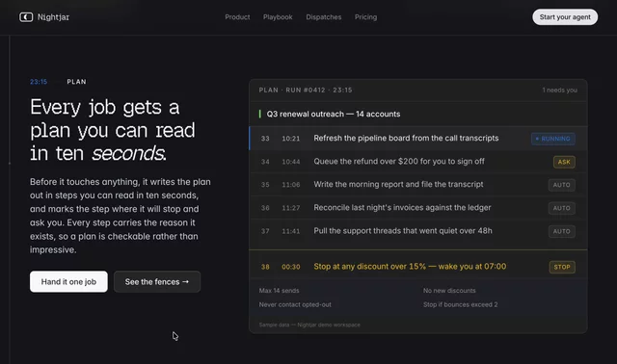Viewport: 617px width, 364px height.
Task: Click the 11:06 time value
Action: (291, 185)
